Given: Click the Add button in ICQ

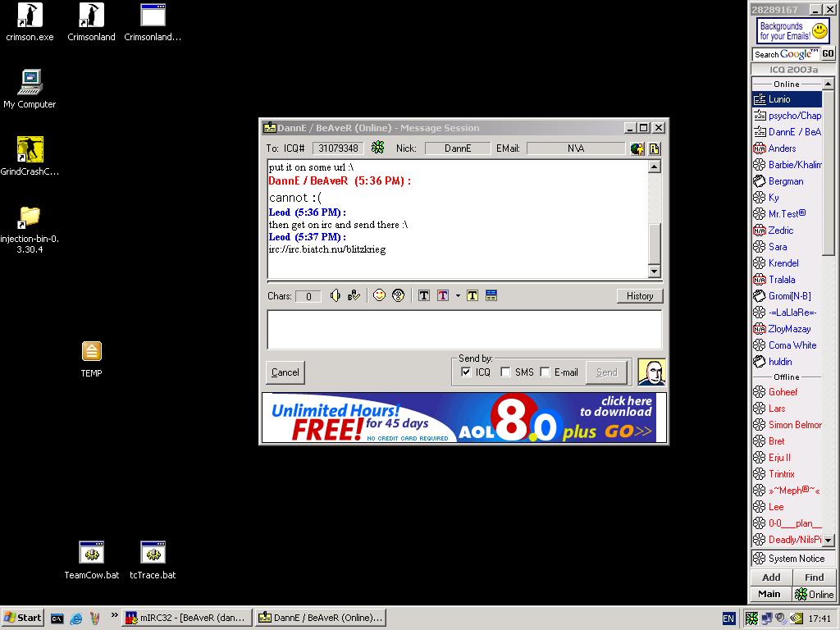Looking at the screenshot, I should tap(771, 577).
